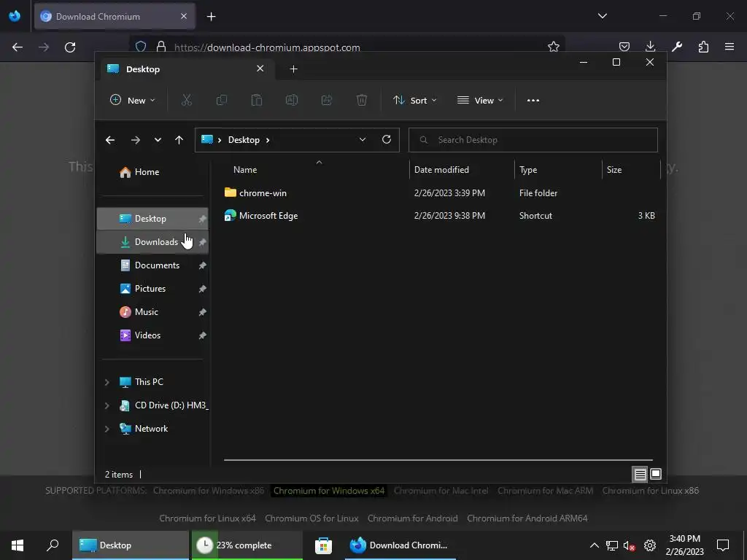Switch to details list view icon

[640, 474]
